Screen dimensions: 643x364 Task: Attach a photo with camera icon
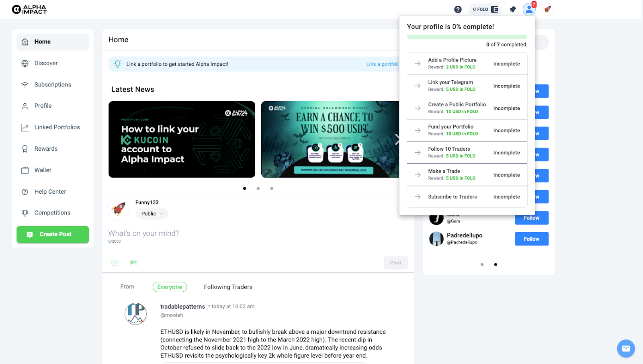pyautogui.click(x=115, y=263)
